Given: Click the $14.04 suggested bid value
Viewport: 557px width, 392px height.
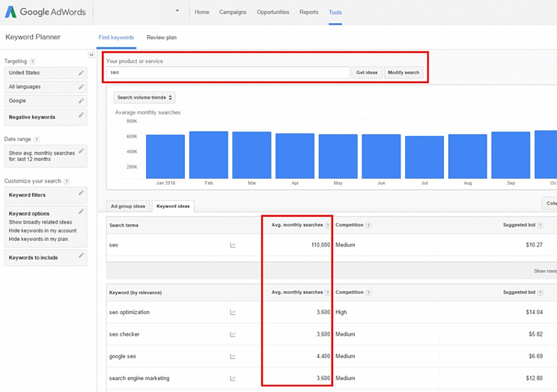Looking at the screenshot, I should point(535,313).
